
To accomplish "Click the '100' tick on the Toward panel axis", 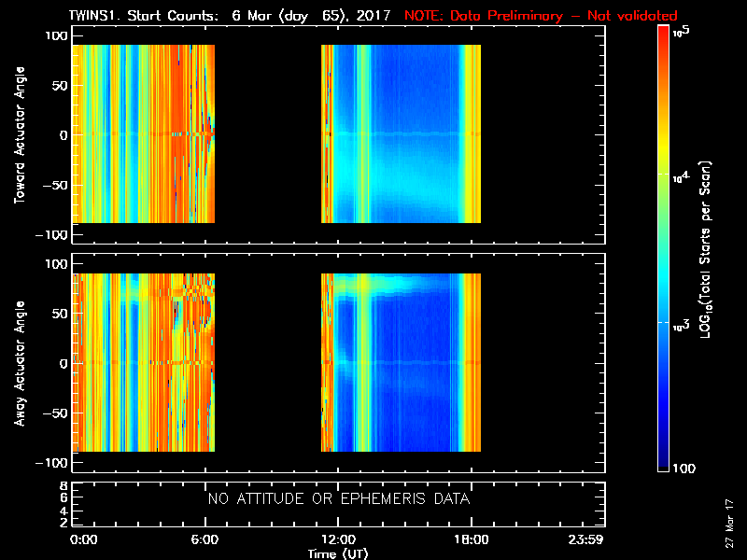I will pos(56,35).
